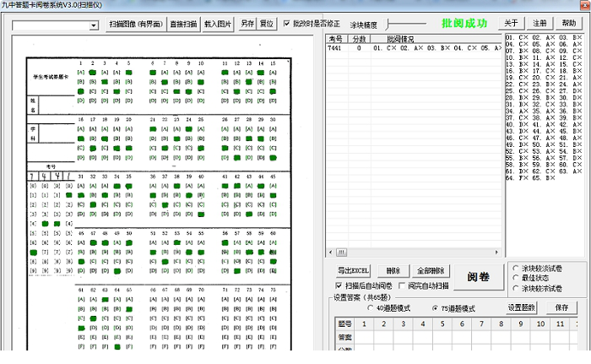The height and width of the screenshot is (364, 591).
Task: Open the scanner selection combo box
Action: [x=56, y=25]
